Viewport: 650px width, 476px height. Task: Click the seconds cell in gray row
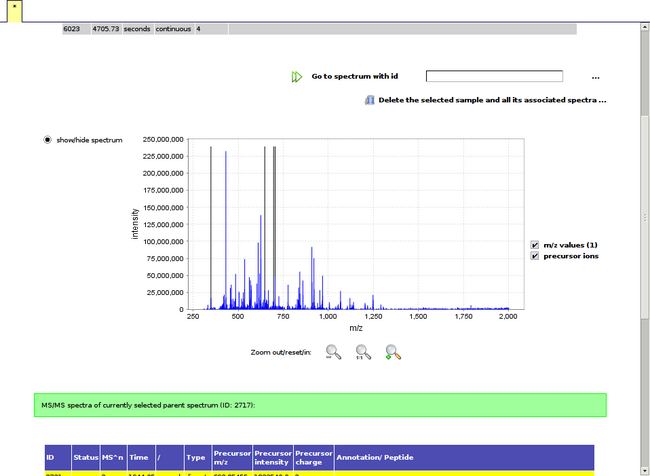(138, 29)
